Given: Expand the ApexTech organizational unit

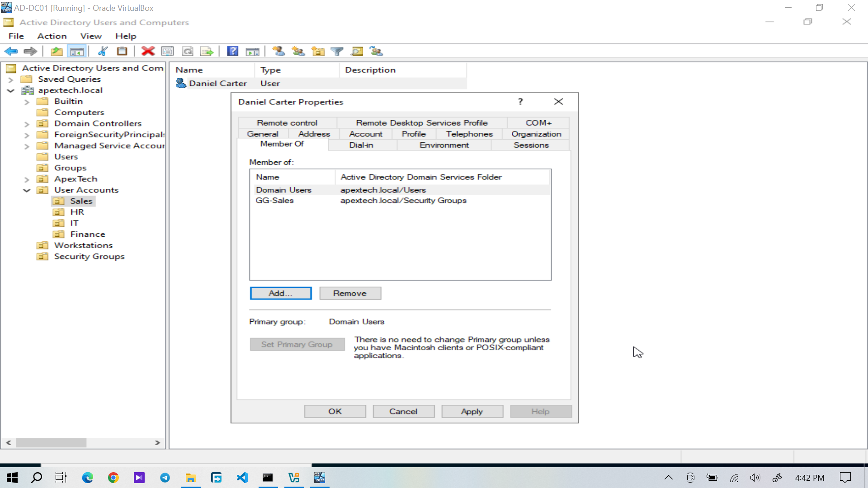Looking at the screenshot, I should tap(27, 180).
